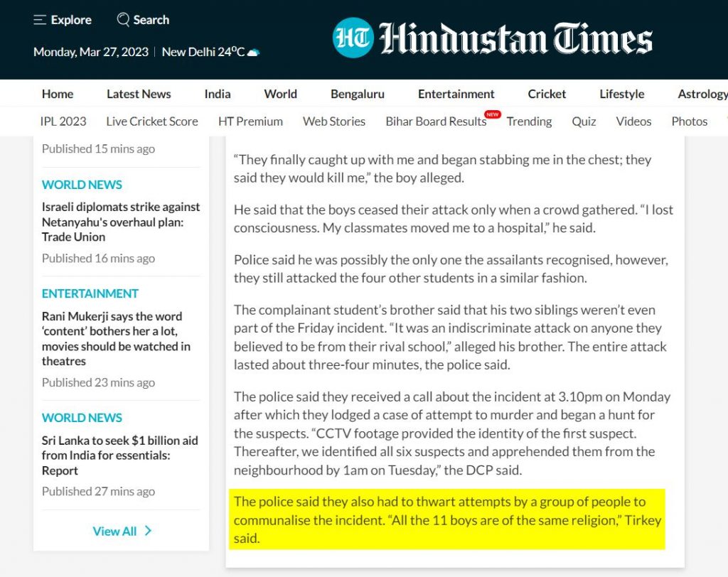Open the Home nav item

(x=58, y=94)
